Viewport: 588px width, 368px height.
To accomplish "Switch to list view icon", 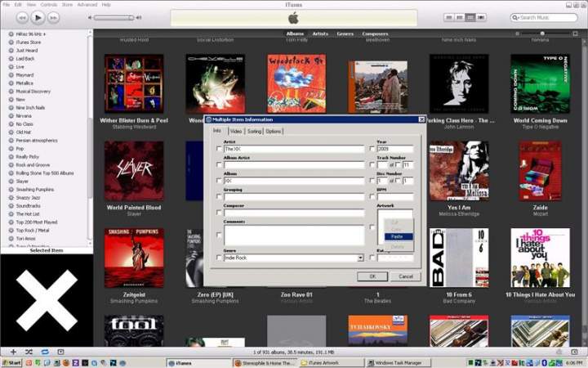I will (x=449, y=17).
